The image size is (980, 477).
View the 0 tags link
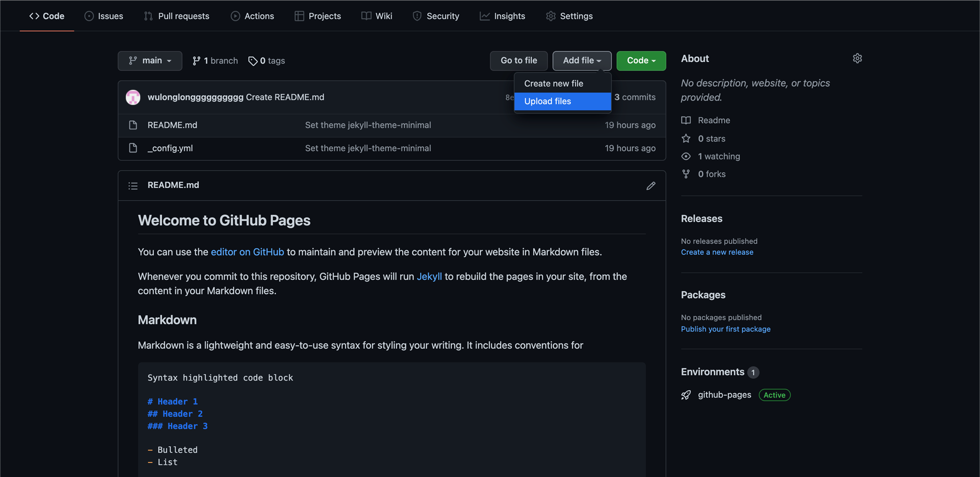pos(267,61)
